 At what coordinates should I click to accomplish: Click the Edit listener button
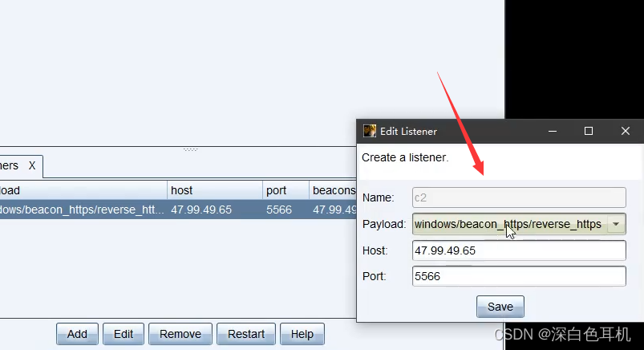point(124,334)
